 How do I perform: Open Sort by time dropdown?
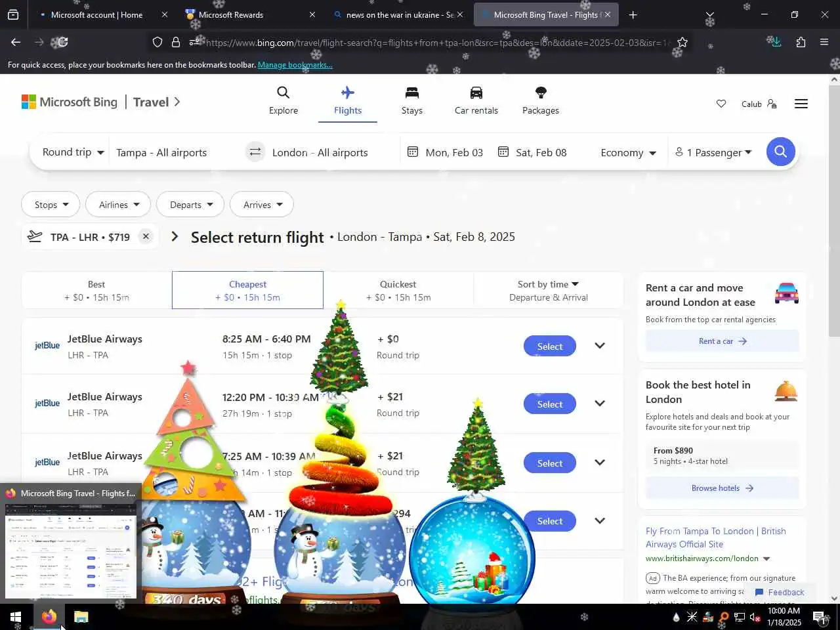(x=549, y=290)
